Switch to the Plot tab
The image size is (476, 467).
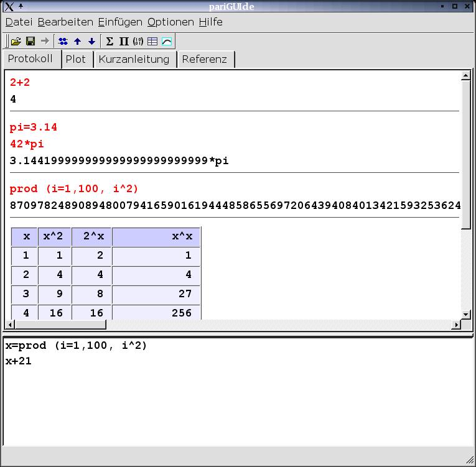76,59
